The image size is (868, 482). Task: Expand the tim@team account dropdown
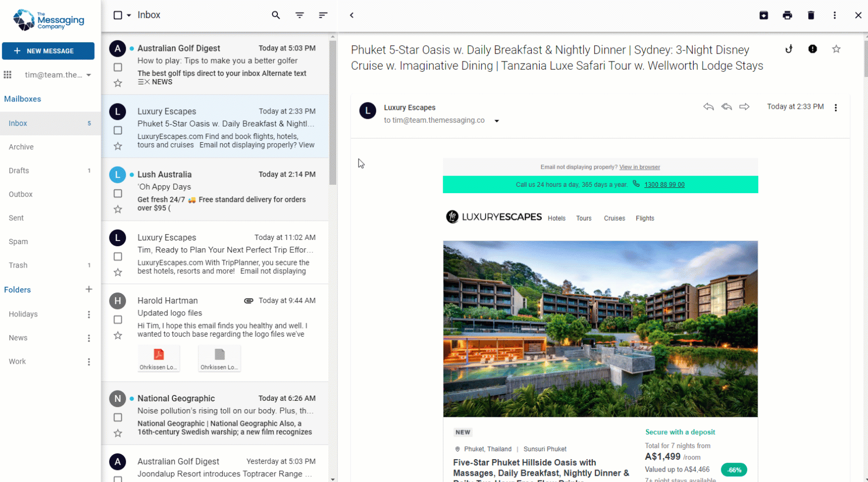(89, 75)
